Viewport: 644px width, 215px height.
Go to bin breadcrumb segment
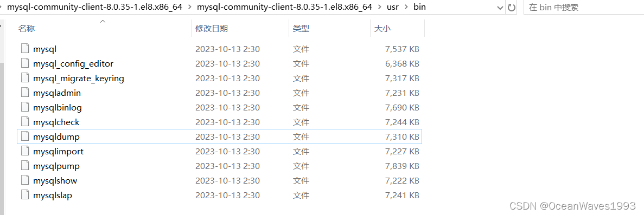click(x=419, y=8)
